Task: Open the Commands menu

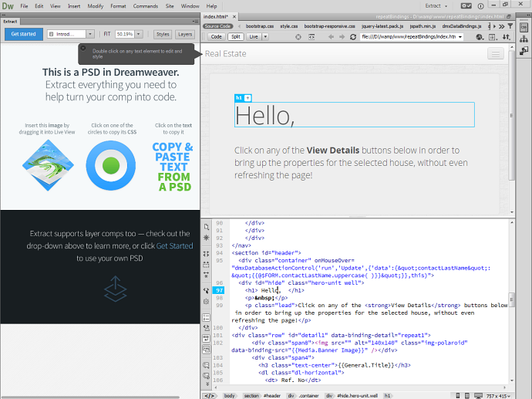Action: click(146, 5)
